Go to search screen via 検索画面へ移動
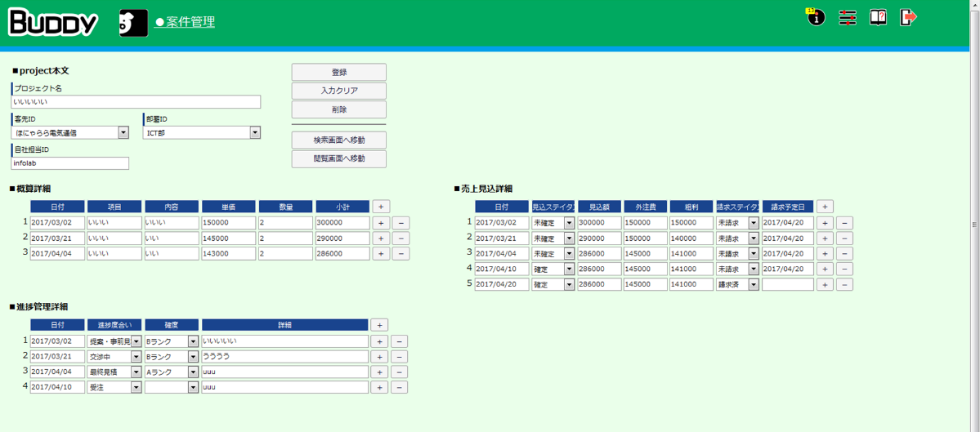The image size is (980, 432). [338, 140]
